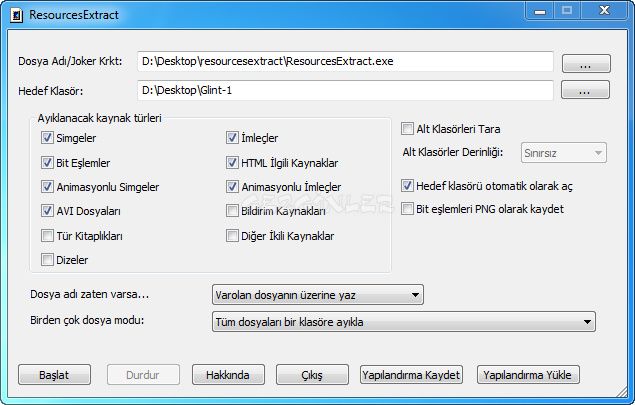Browse for file next to Dosya Adı field
635x405 pixels.
click(586, 64)
